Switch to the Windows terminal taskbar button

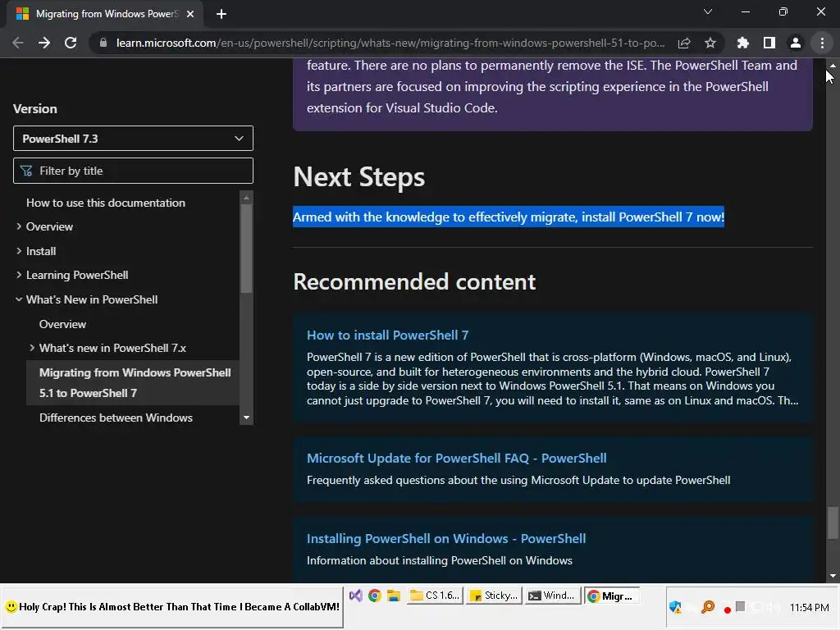coord(553,596)
